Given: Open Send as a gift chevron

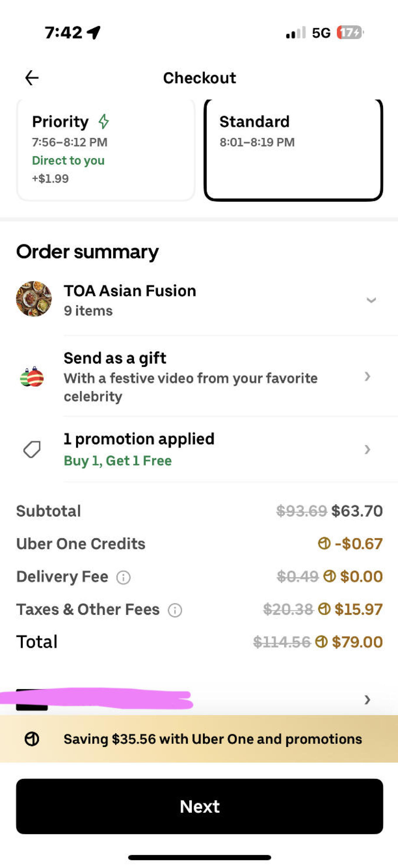Looking at the screenshot, I should click(367, 376).
